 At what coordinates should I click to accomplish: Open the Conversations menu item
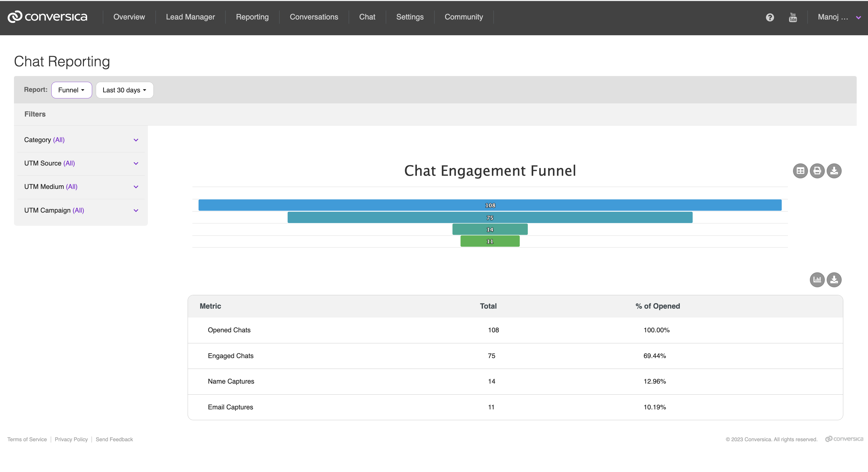(x=314, y=17)
